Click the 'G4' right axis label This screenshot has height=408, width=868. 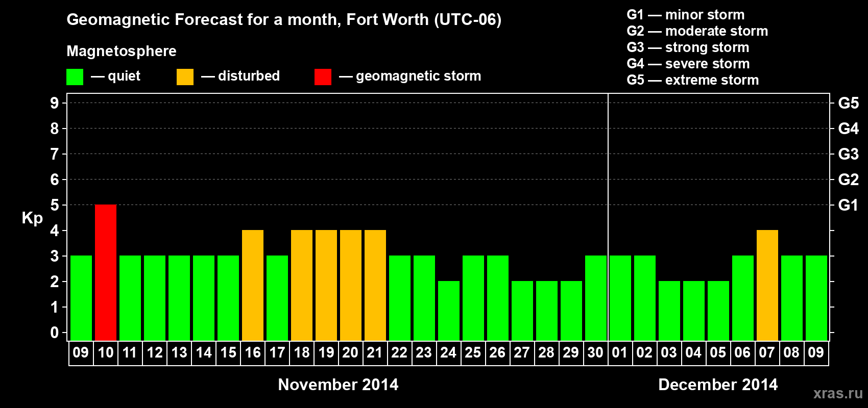(849, 129)
